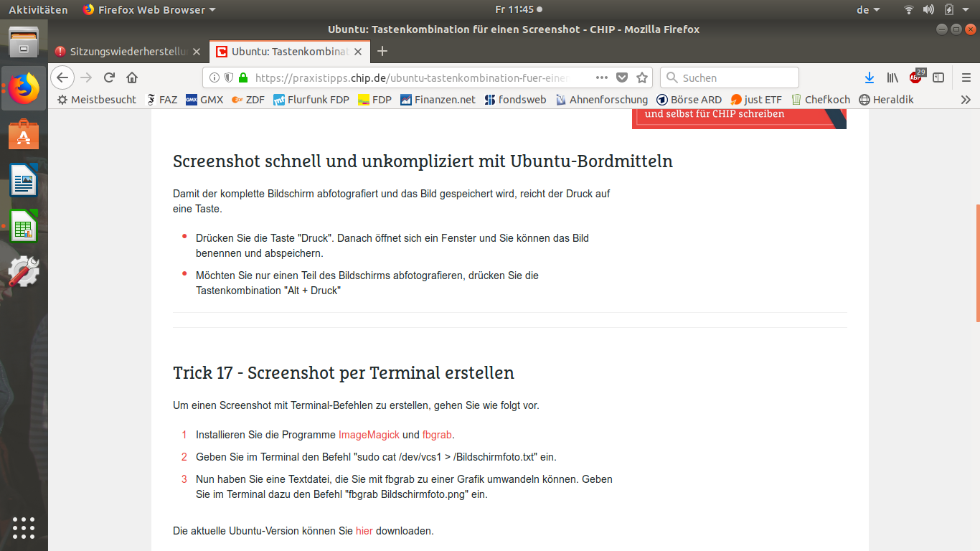The height and width of the screenshot is (551, 980).
Task: Click the heading 'Trick 17 - Screenshot per Terminal erstellen'
Action: point(344,373)
